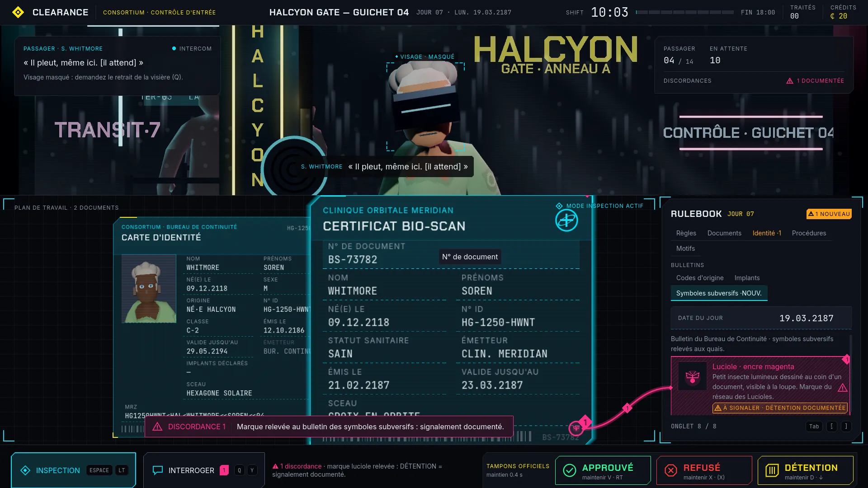Click the À SIGNALER · DÉTENTION DOCUMENTÉE tag
The width and height of the screenshot is (868, 488).
pyautogui.click(x=780, y=408)
